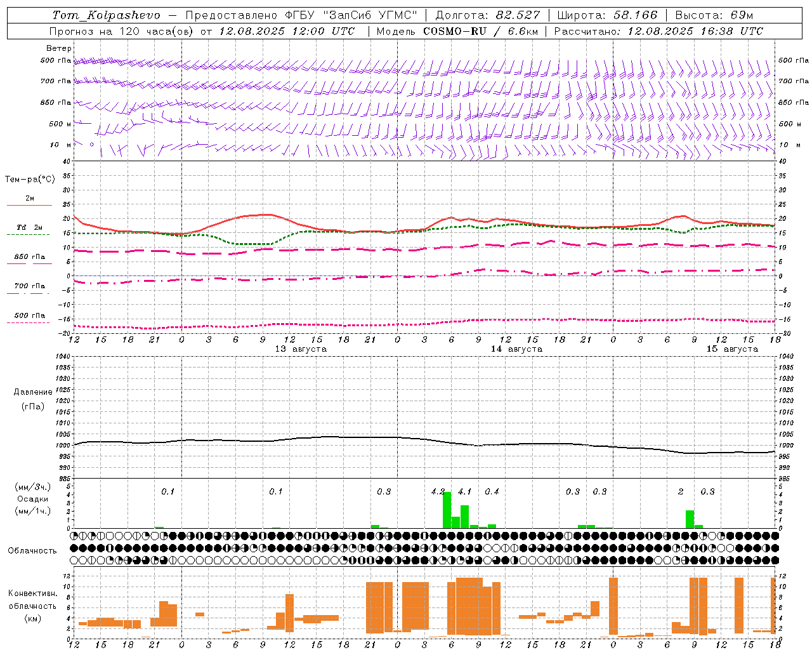Image resolution: width=812 pixels, height=650 pixels.
Task: Select the date label 15 августа
Action: [732, 349]
